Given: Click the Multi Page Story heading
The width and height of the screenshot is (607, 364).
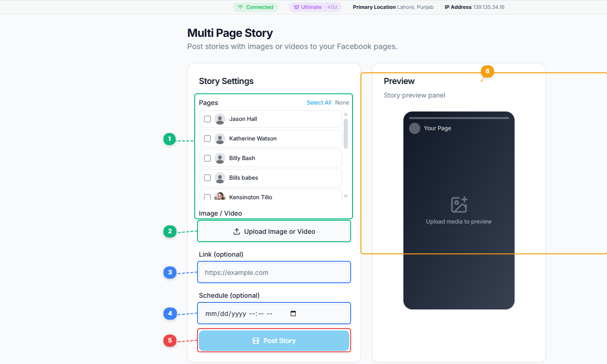Looking at the screenshot, I should [x=230, y=33].
